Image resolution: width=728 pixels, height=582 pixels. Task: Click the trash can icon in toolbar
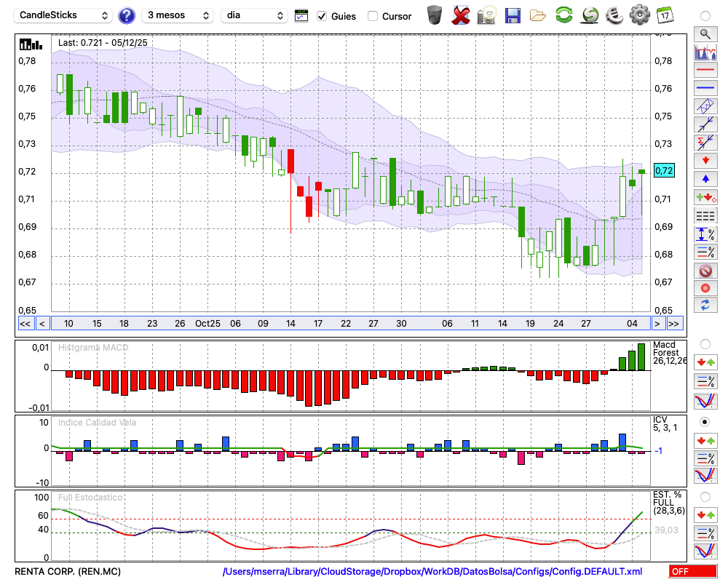(435, 15)
